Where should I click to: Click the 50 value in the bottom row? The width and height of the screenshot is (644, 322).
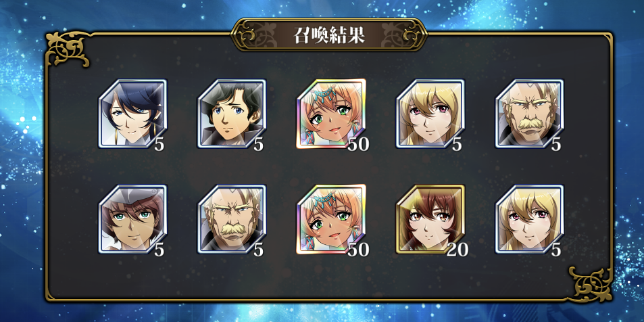pos(358,250)
